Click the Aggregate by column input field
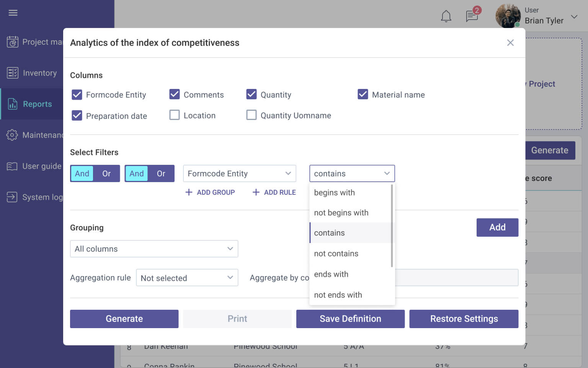Image resolution: width=588 pixels, height=368 pixels. pos(457,278)
